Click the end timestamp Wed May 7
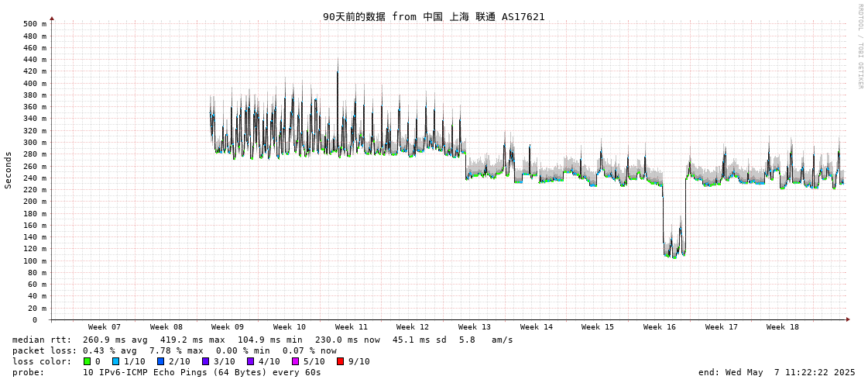This screenshot has width=868, height=383. tap(777, 372)
